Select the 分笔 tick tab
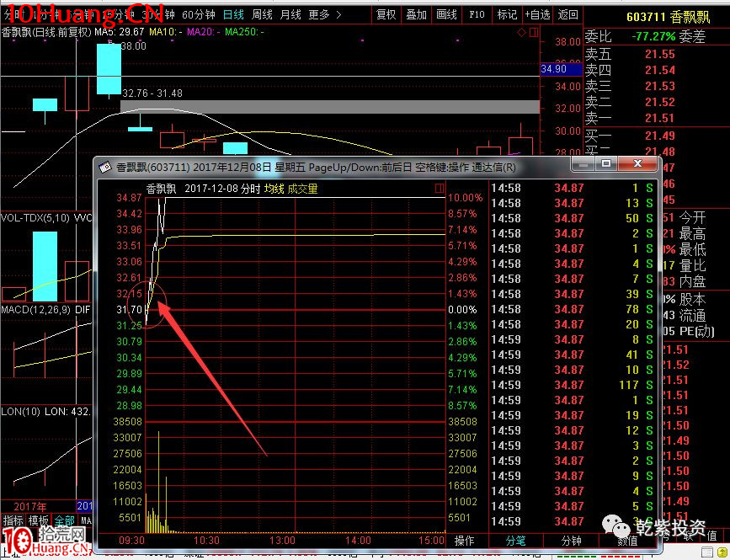 click(516, 541)
